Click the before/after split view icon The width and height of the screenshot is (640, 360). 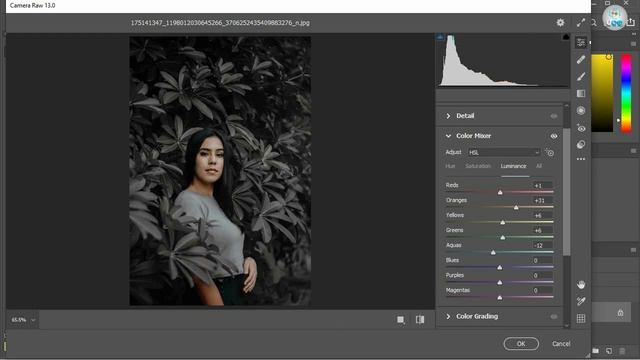420,320
